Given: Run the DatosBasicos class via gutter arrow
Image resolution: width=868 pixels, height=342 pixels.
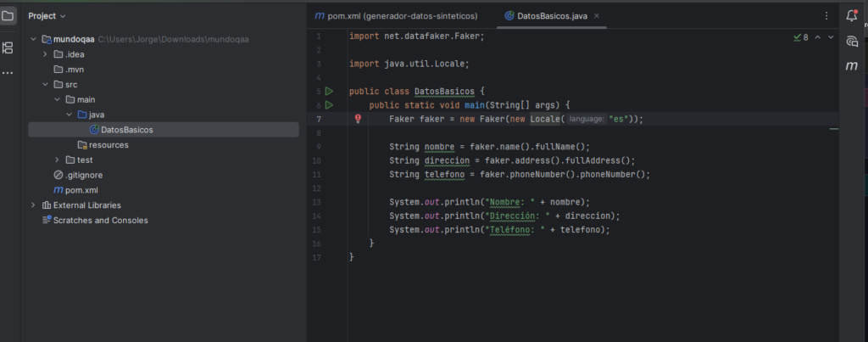Looking at the screenshot, I should click(330, 91).
